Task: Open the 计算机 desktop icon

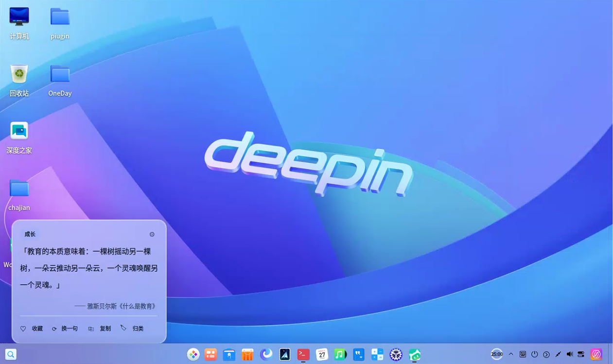Action: point(19,23)
